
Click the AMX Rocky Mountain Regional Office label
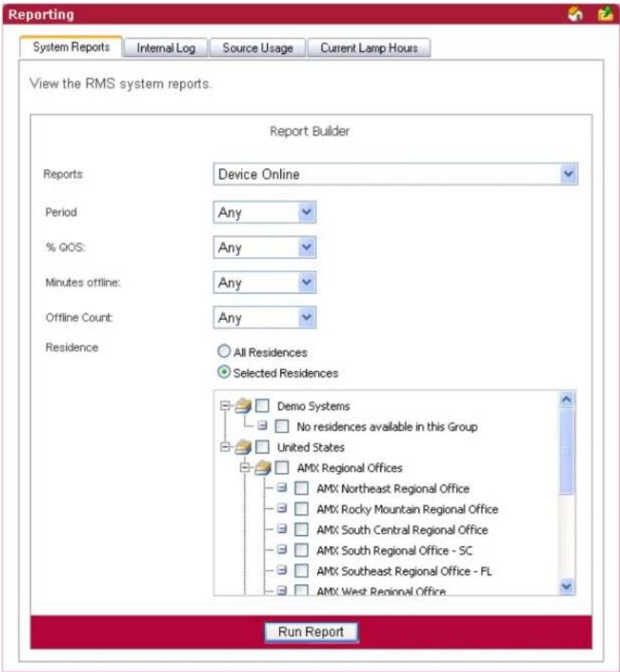(408, 509)
